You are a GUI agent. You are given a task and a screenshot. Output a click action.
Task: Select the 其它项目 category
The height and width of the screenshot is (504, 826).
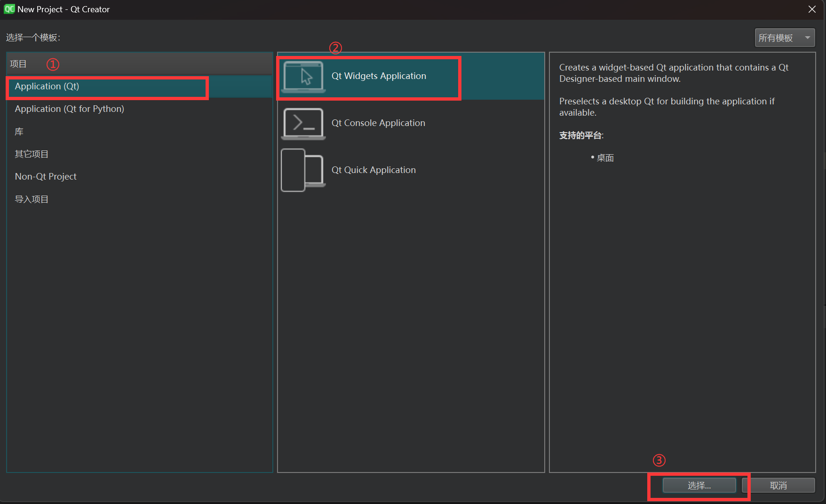(32, 154)
